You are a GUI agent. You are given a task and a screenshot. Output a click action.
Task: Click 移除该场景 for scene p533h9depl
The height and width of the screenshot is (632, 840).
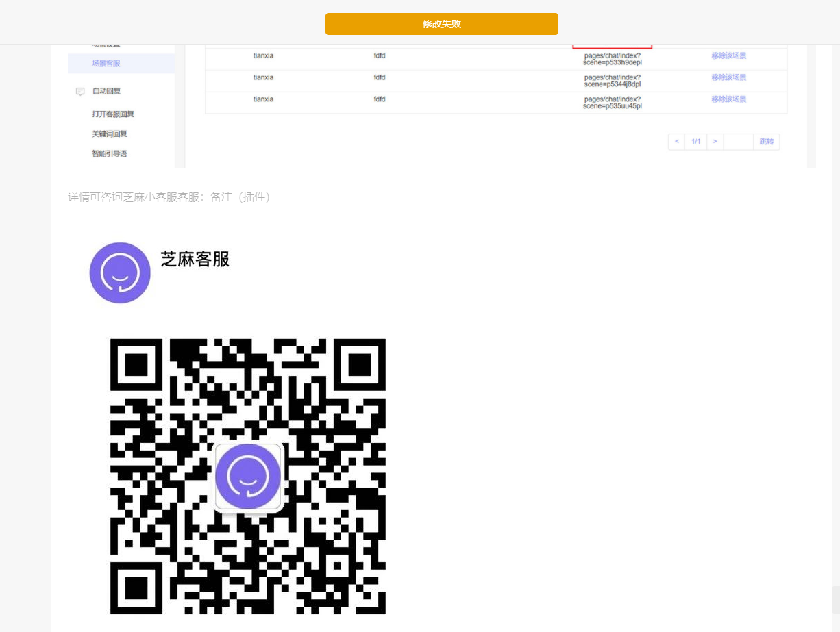tap(728, 55)
